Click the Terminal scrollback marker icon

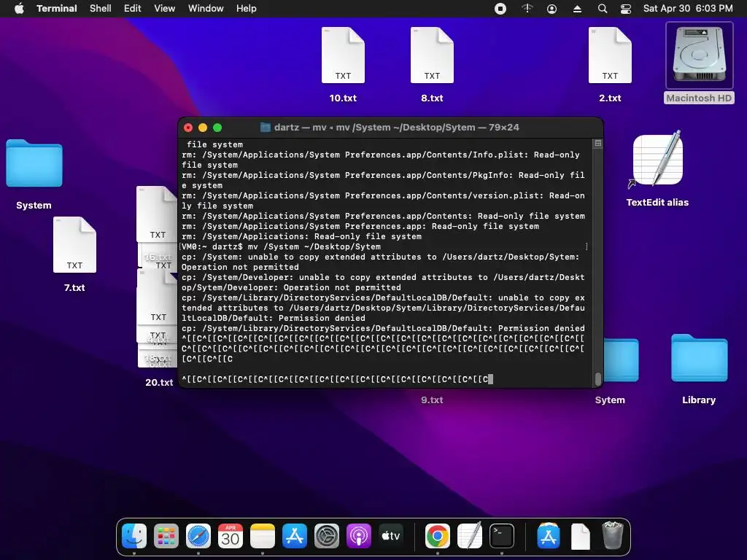coord(598,144)
